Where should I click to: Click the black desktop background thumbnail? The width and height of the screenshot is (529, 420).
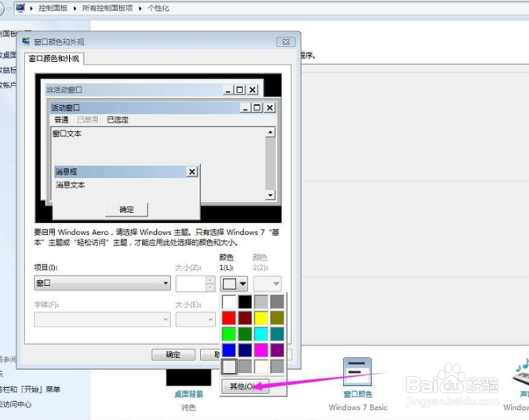tap(188, 377)
